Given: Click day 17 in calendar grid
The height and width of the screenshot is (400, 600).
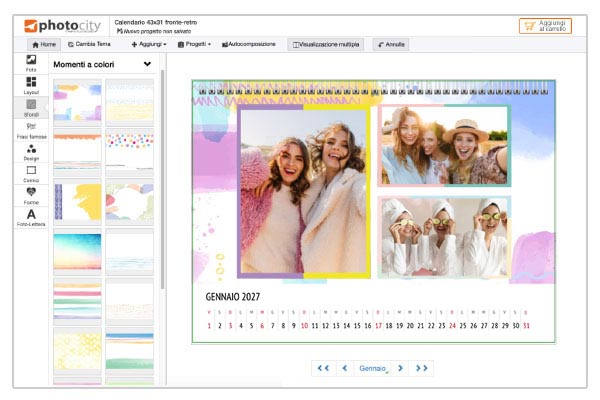Looking at the screenshot, I should click(378, 326).
